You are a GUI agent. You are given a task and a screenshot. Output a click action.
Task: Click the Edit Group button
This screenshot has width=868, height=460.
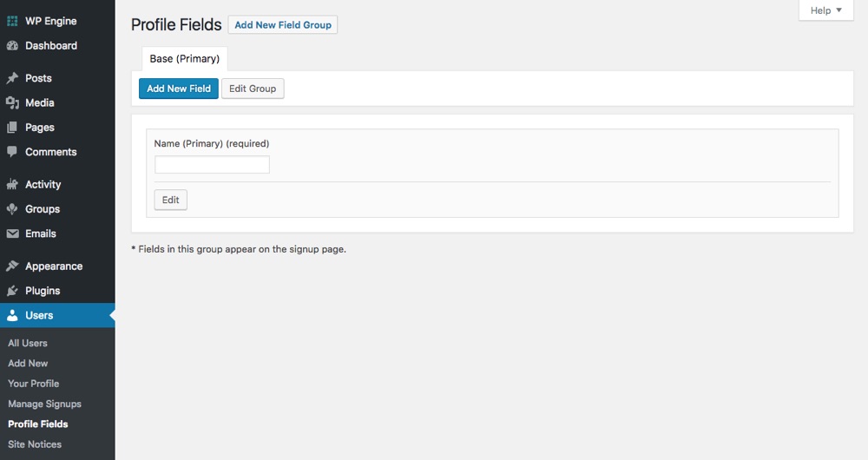(x=253, y=89)
